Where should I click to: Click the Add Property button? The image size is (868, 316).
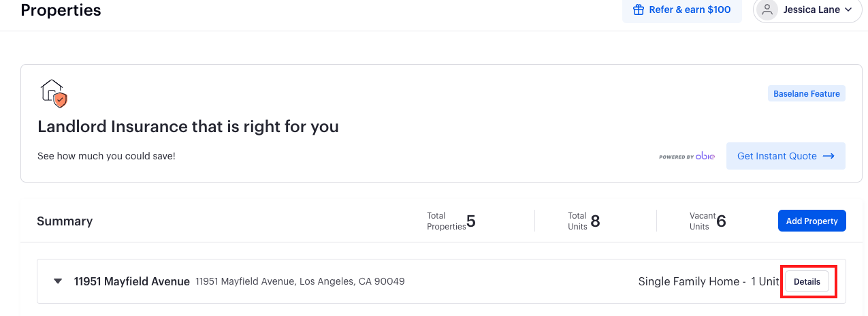(812, 221)
